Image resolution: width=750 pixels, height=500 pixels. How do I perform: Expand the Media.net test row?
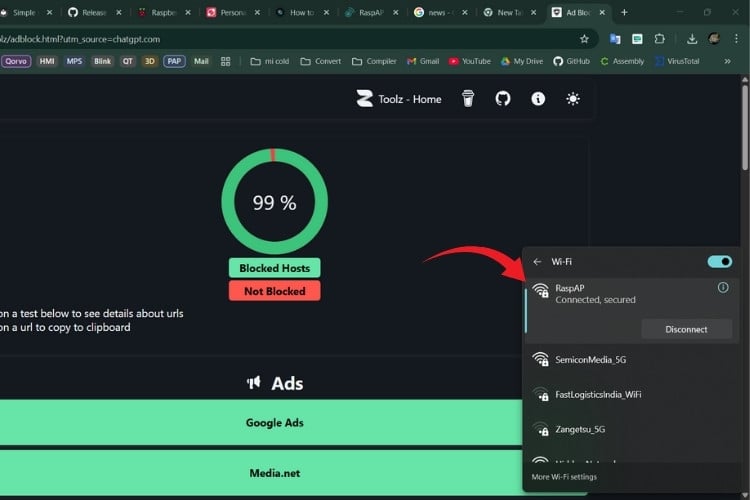pyautogui.click(x=261, y=473)
